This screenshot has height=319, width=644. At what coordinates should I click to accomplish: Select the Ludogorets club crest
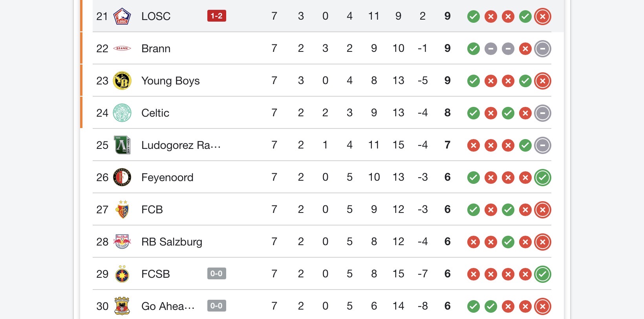(x=122, y=145)
